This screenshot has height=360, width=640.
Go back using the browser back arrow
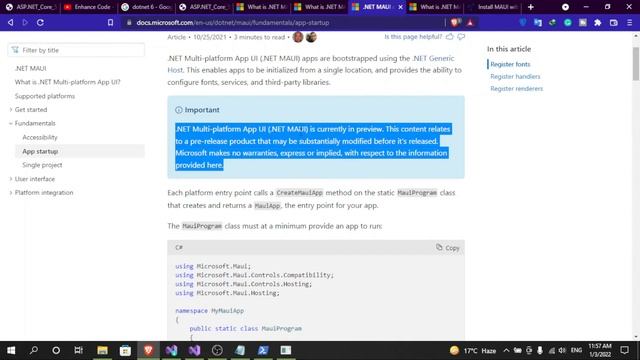click(x=10, y=22)
